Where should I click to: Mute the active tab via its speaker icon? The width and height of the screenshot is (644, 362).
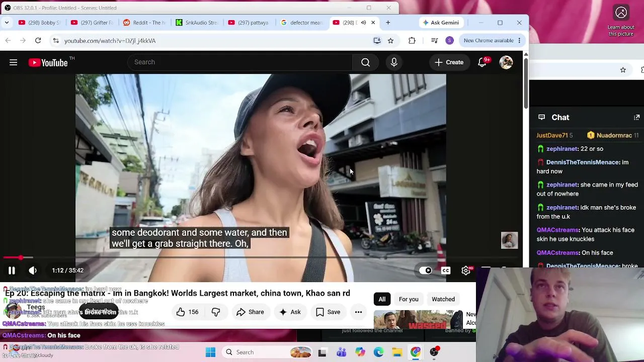tap(363, 23)
